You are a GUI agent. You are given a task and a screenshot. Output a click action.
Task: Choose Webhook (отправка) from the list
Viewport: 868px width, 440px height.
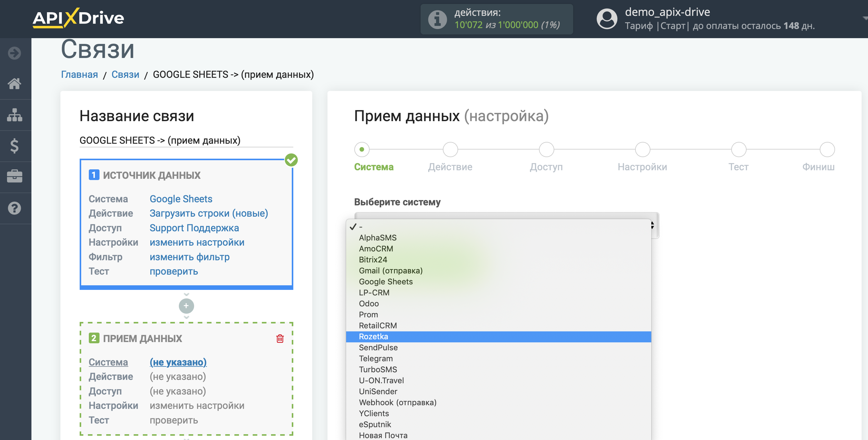coord(498,402)
